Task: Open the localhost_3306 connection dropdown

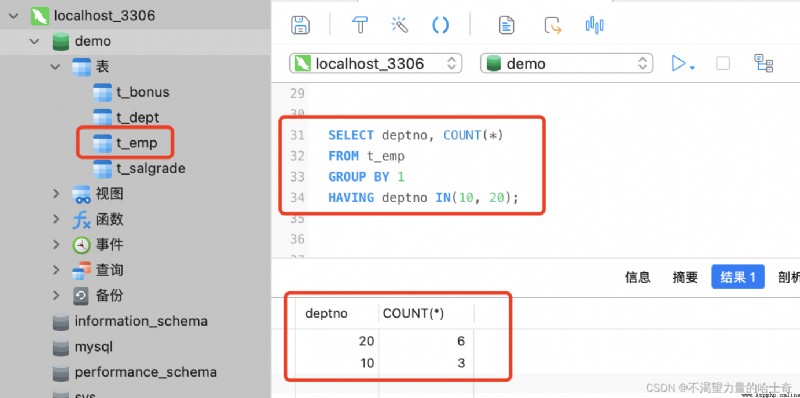Action: (x=376, y=63)
